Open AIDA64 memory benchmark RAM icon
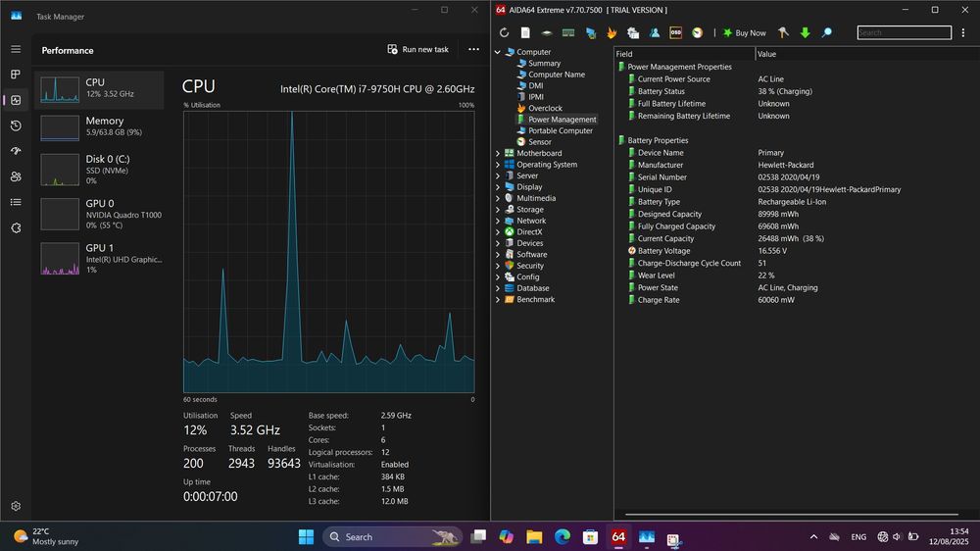The width and height of the screenshot is (980, 551). 568,32
